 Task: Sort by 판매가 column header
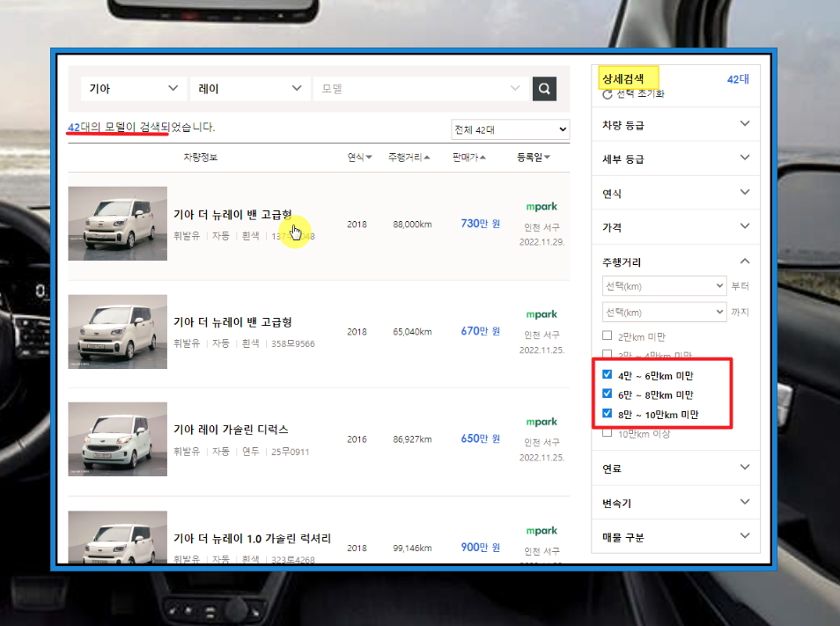[x=469, y=157]
